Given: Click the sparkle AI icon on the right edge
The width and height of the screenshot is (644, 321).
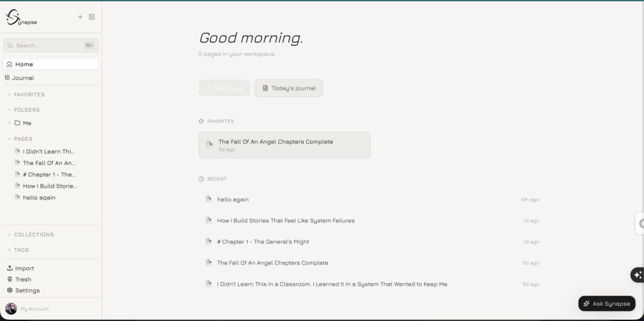Looking at the screenshot, I should coord(638,275).
